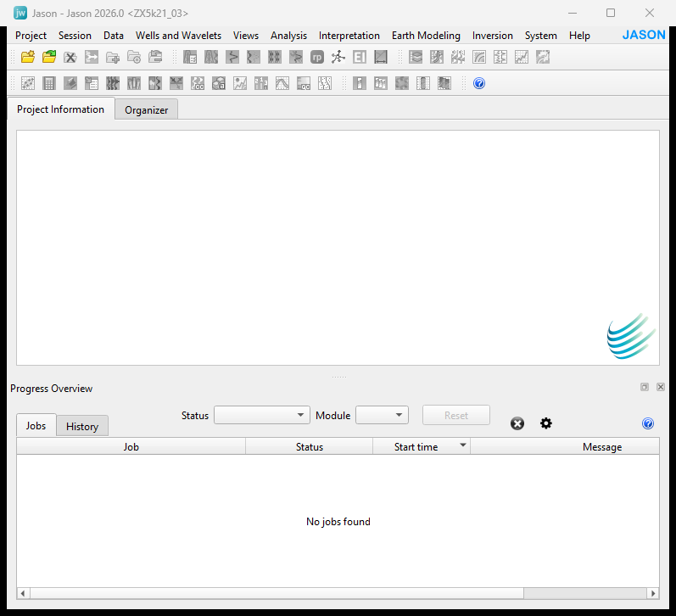Open the Module filter dropdown
The height and width of the screenshot is (616, 676).
(382, 415)
